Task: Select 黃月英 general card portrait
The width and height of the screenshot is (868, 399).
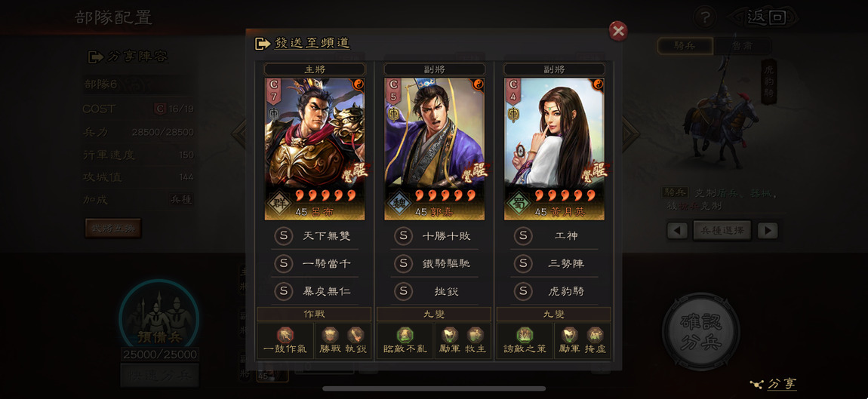Action: [554, 149]
